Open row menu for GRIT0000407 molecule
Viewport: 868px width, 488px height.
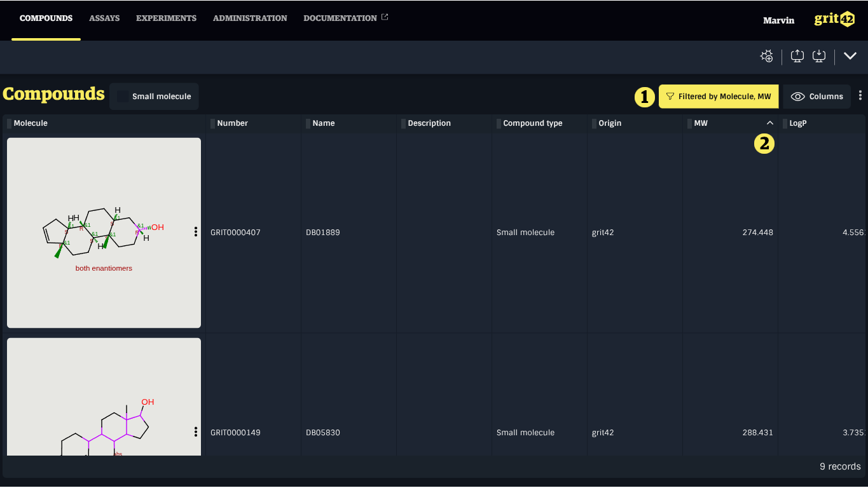click(196, 232)
